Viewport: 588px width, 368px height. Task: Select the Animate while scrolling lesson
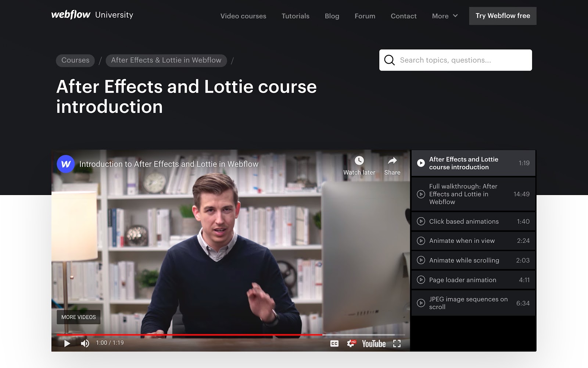pyautogui.click(x=473, y=260)
